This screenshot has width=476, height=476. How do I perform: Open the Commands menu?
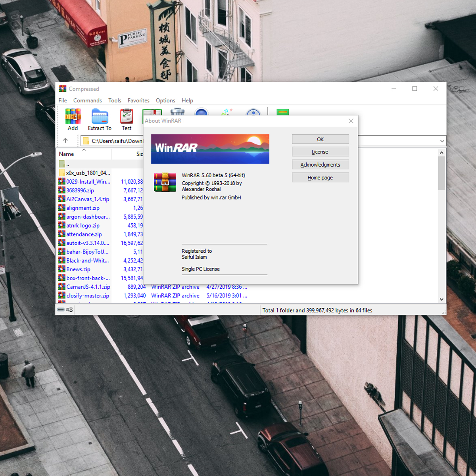coord(87,100)
